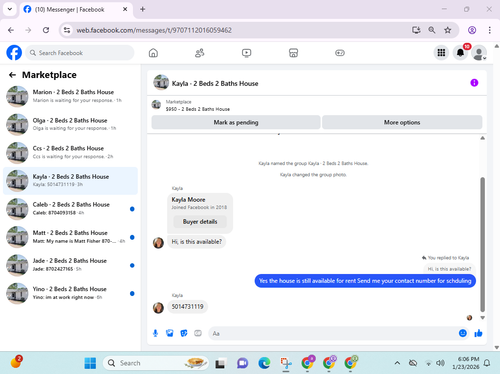Click chat header Kayla - 2 Beds 2 Baths House
This screenshot has width=500, height=374.
pyautogui.click(x=215, y=83)
